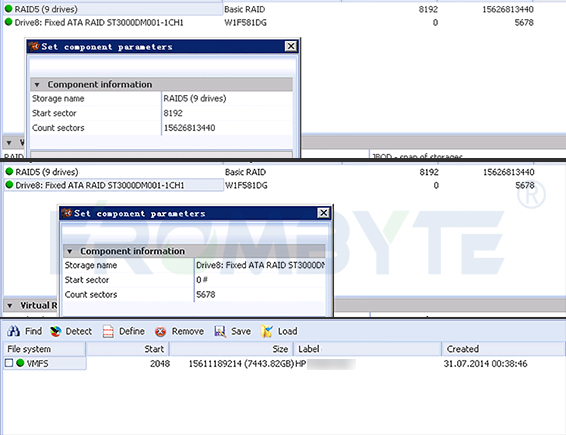The width and height of the screenshot is (566, 435).
Task: Click the Created column header
Action: pyautogui.click(x=502, y=349)
